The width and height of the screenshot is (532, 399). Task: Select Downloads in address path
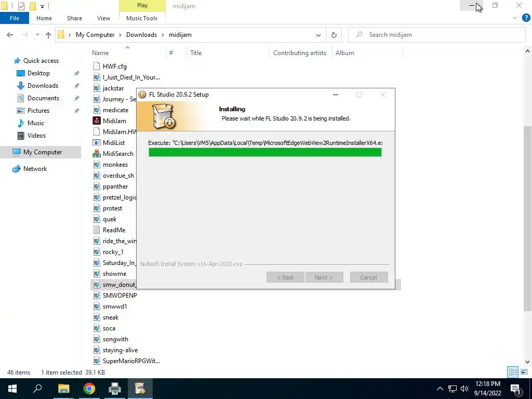tap(141, 35)
